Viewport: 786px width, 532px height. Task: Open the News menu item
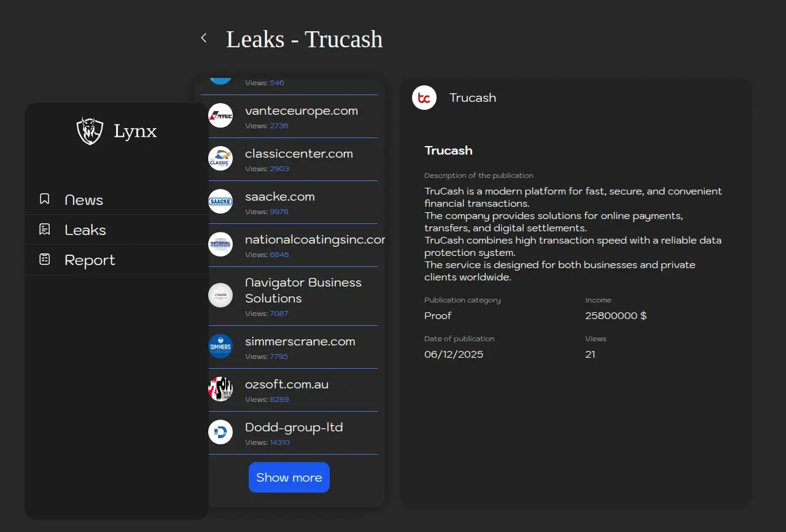[84, 200]
